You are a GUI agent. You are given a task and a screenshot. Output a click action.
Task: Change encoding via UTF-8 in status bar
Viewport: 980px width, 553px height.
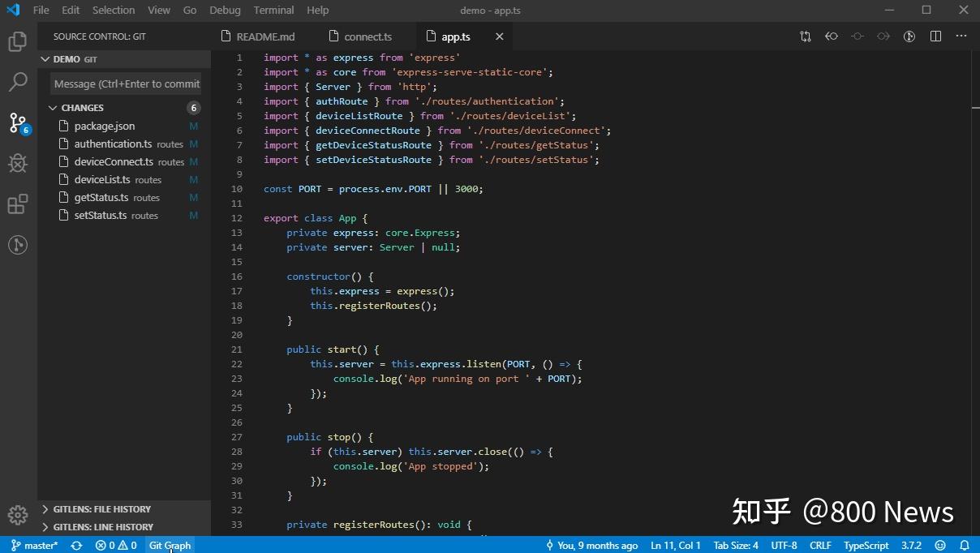click(784, 546)
